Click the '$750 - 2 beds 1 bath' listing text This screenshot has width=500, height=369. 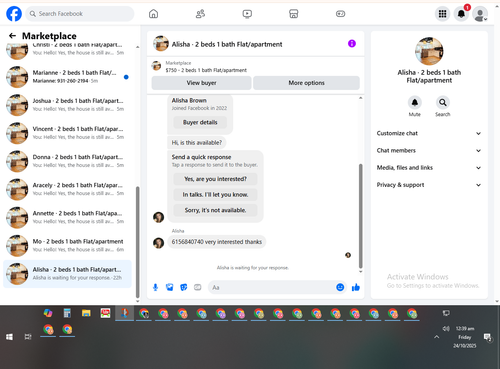coord(206,70)
